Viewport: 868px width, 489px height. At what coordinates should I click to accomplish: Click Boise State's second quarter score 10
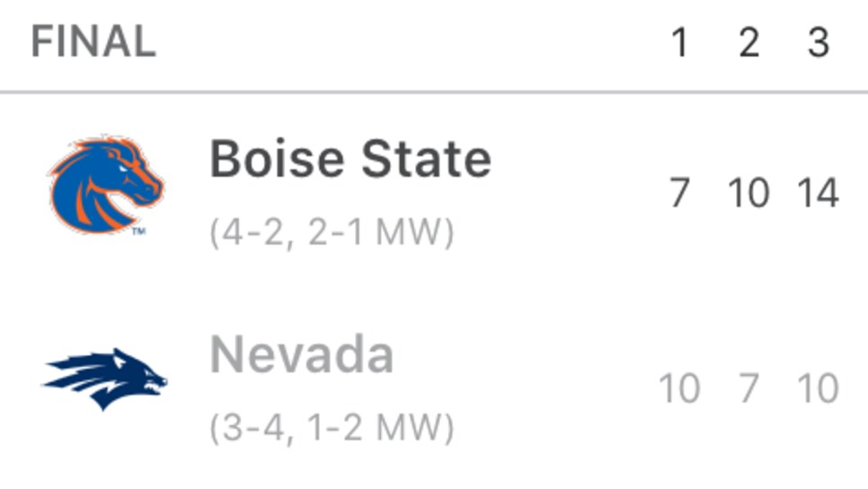tap(748, 192)
